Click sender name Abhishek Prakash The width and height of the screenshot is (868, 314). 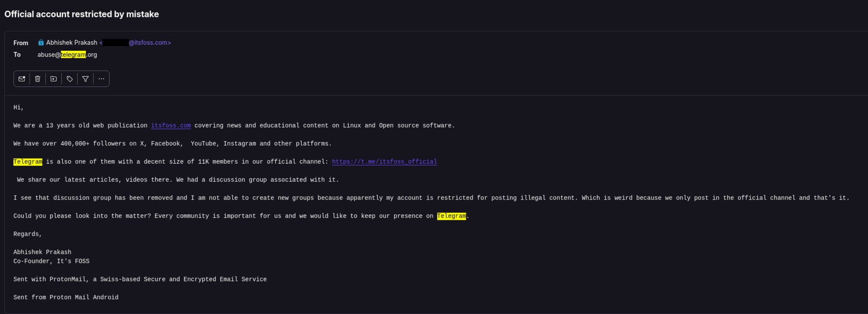(72, 43)
